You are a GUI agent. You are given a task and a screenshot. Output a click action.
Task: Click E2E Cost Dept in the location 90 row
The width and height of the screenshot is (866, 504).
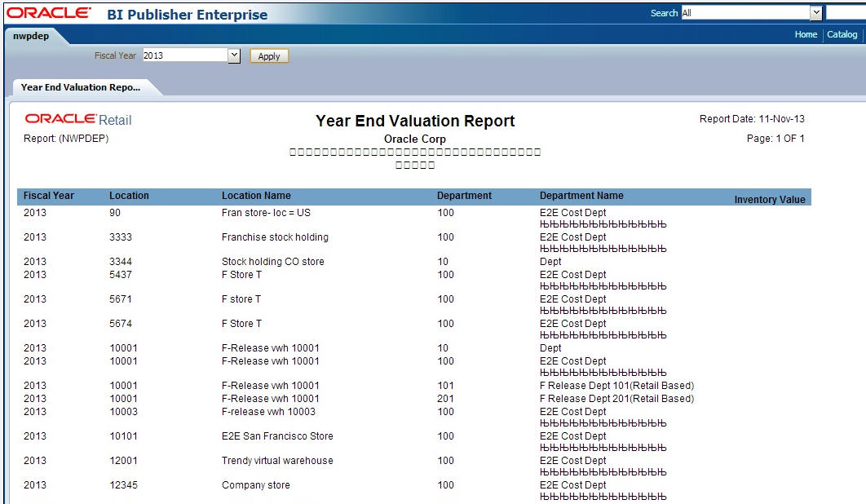pos(572,213)
